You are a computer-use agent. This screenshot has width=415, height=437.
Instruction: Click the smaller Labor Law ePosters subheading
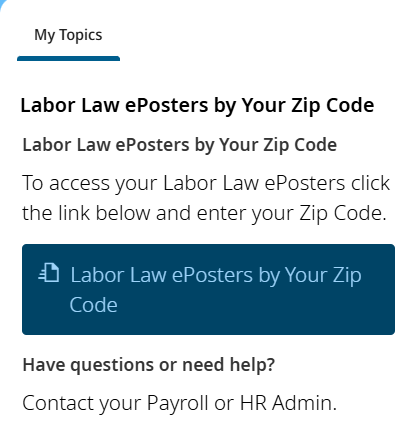[180, 145]
